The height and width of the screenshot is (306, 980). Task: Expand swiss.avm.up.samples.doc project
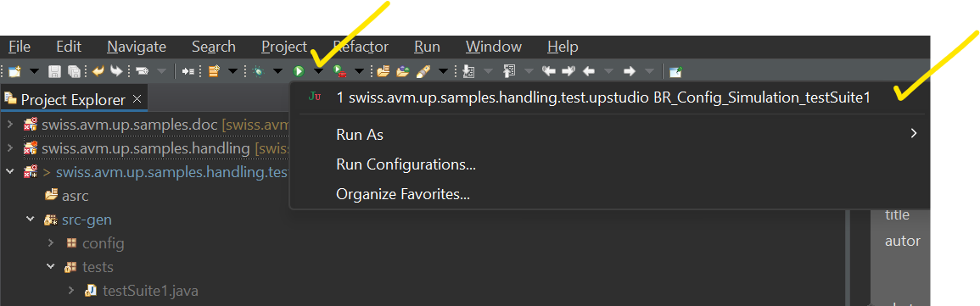(x=9, y=125)
